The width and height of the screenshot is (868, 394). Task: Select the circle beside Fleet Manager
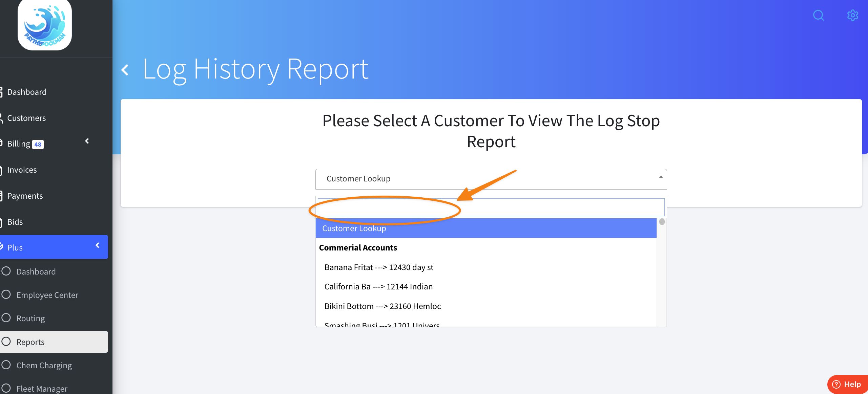pos(6,388)
